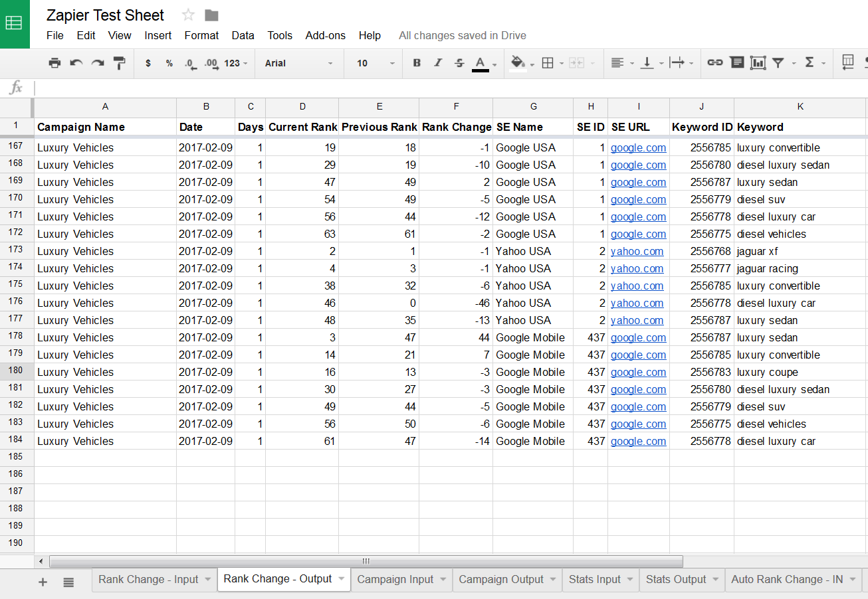868x599 pixels.
Task: Open the Functions sigma icon
Action: [810, 62]
